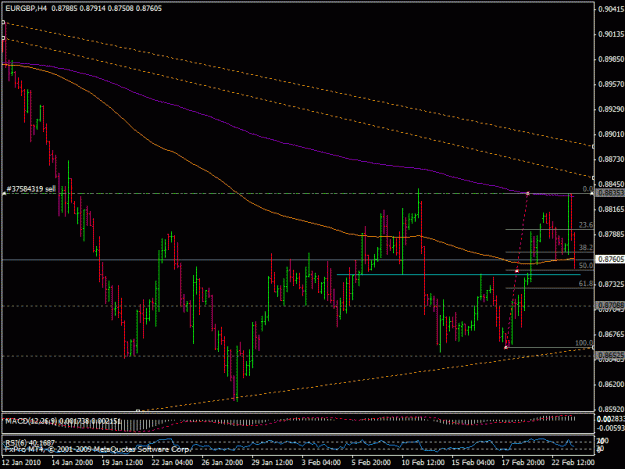Viewport: 625px width, 469px height.
Task: Click the 0.90415 price axis label
Action: click(611, 10)
